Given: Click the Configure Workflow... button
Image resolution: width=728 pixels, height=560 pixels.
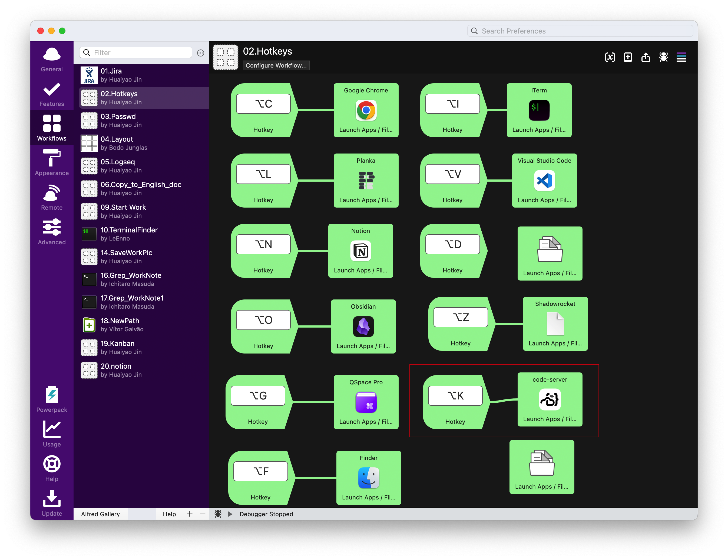Looking at the screenshot, I should 276,66.
